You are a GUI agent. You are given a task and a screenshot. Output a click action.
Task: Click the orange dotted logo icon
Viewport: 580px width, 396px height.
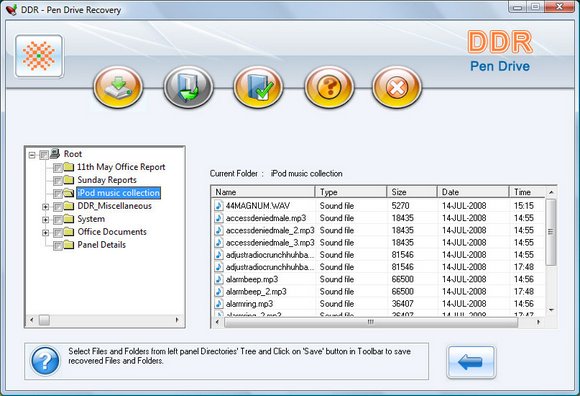coord(39,56)
